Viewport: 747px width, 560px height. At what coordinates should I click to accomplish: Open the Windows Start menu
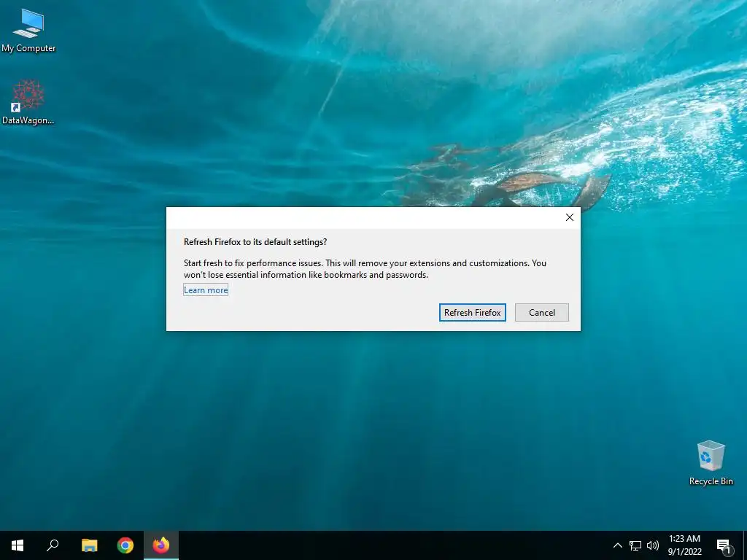[x=18, y=545]
